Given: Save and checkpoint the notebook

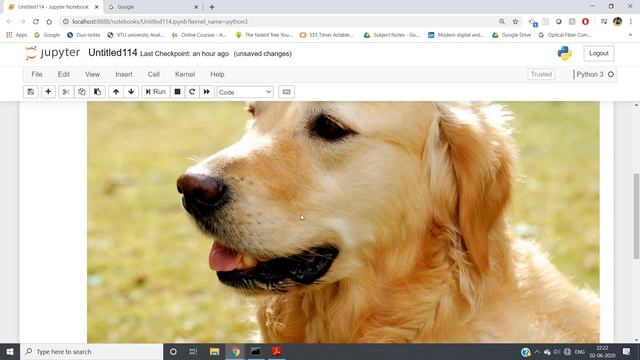Looking at the screenshot, I should click(31, 92).
